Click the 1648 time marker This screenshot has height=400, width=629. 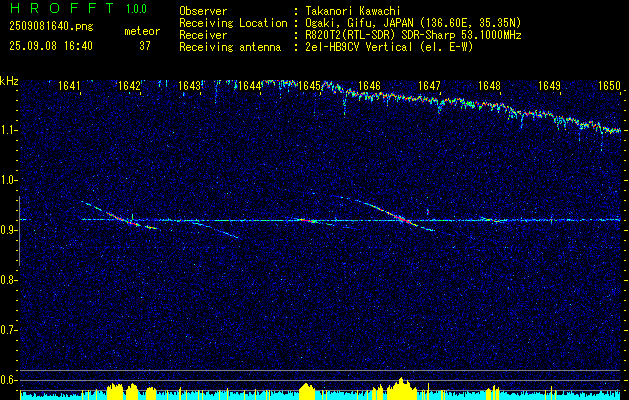[x=489, y=85]
